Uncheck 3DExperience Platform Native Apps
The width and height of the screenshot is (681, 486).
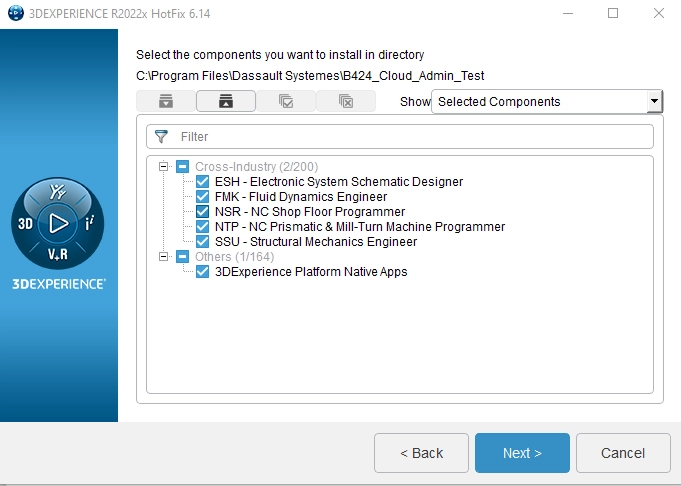(x=202, y=272)
